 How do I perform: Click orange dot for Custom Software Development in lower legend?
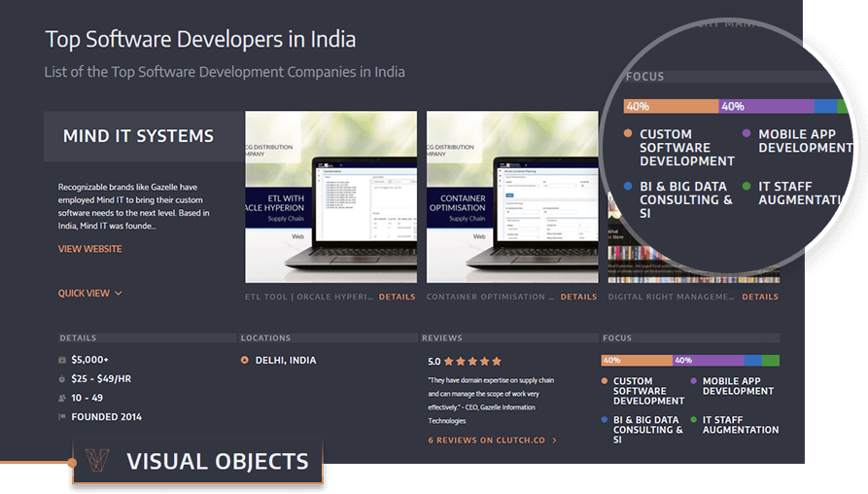pos(605,381)
